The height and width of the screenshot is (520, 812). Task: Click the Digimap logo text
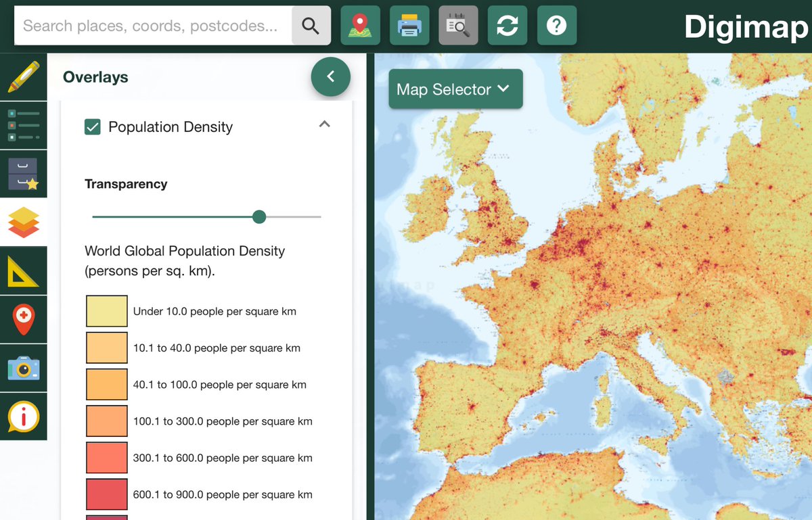(x=746, y=27)
